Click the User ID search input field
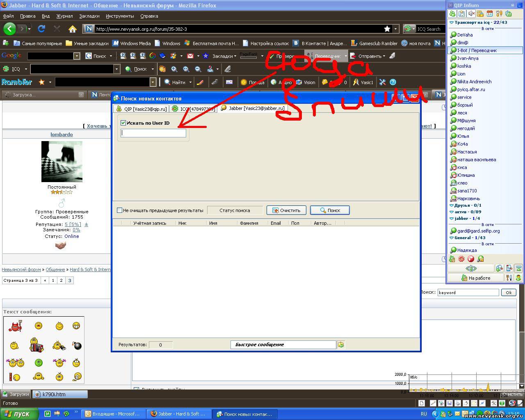The image size is (525, 420). point(153,133)
